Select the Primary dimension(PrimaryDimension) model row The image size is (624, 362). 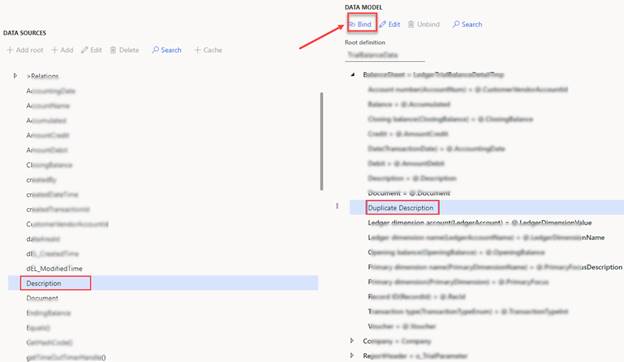point(458,282)
